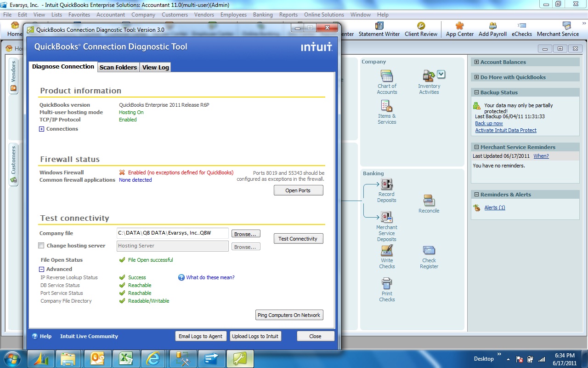Image resolution: width=588 pixels, height=368 pixels.
Task: Click Activate Intuit Data Protect link
Action: pyautogui.click(x=506, y=130)
